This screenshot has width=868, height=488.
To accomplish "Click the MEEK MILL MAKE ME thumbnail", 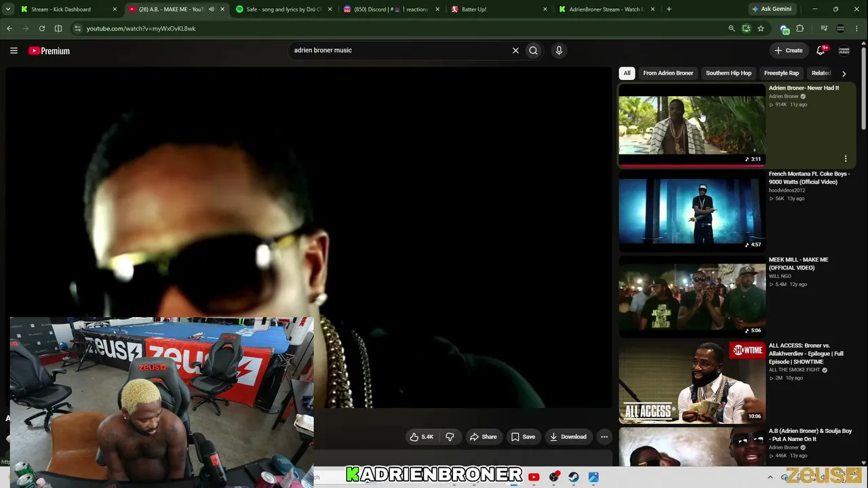I will pyautogui.click(x=692, y=297).
